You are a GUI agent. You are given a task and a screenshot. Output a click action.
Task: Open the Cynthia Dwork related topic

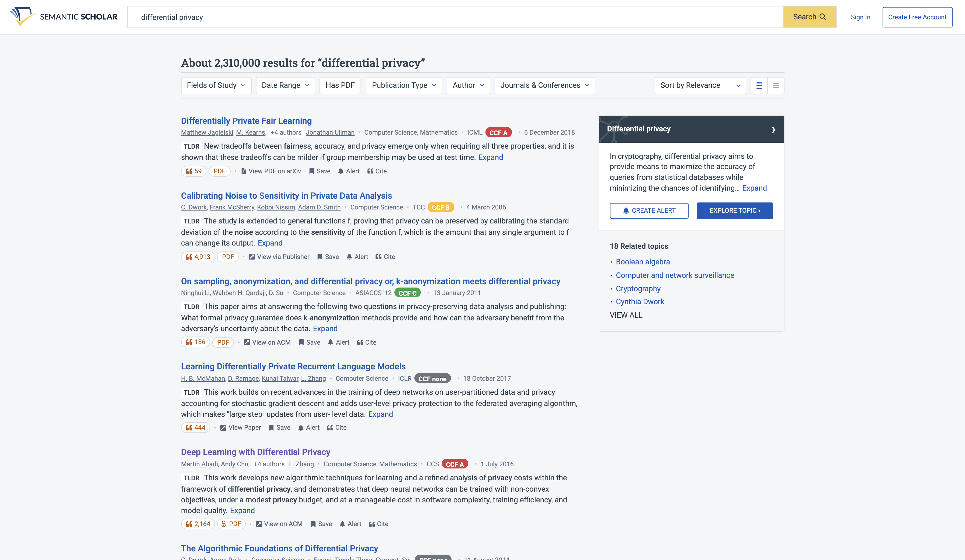tap(640, 302)
